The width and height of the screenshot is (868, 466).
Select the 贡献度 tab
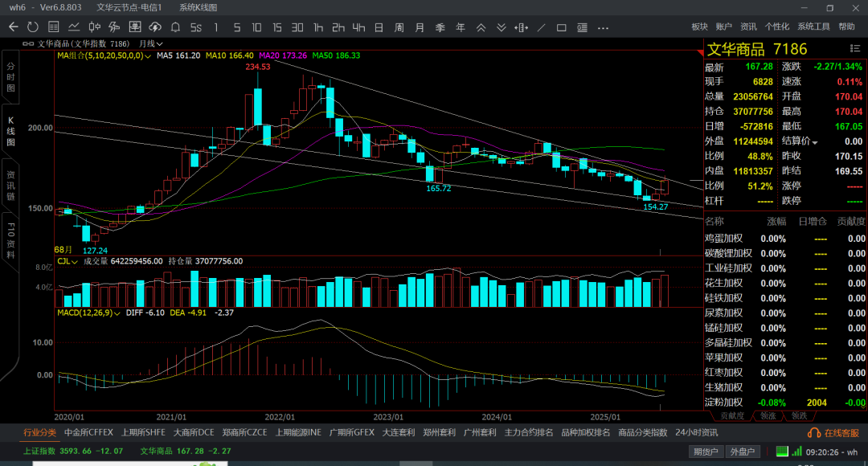tap(732, 415)
